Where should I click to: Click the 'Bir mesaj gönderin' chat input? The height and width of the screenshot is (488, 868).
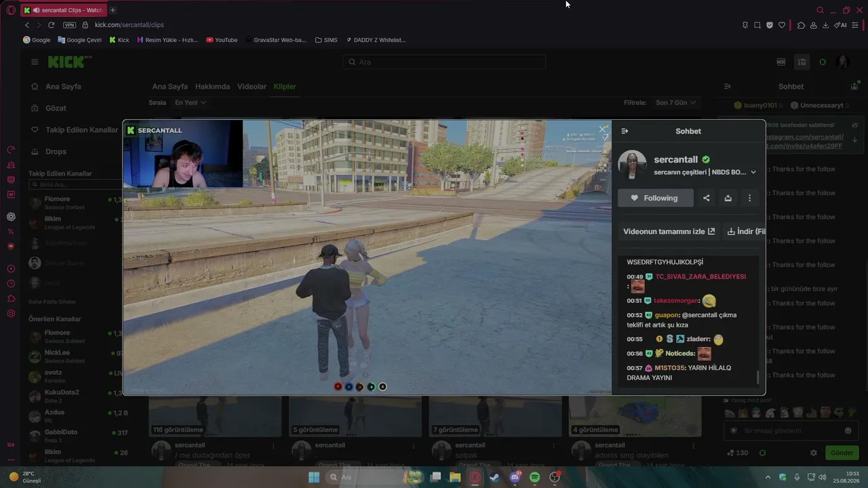pyautogui.click(x=791, y=430)
